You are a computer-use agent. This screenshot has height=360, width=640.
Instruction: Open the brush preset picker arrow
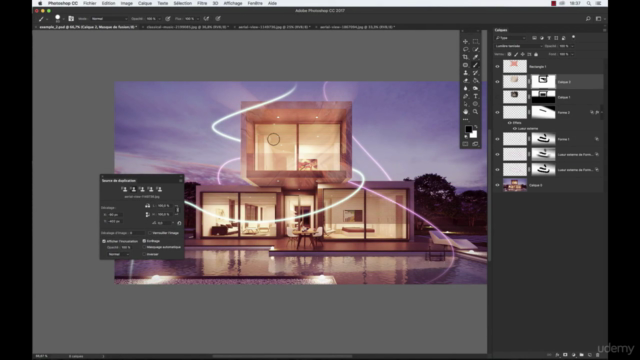63,19
